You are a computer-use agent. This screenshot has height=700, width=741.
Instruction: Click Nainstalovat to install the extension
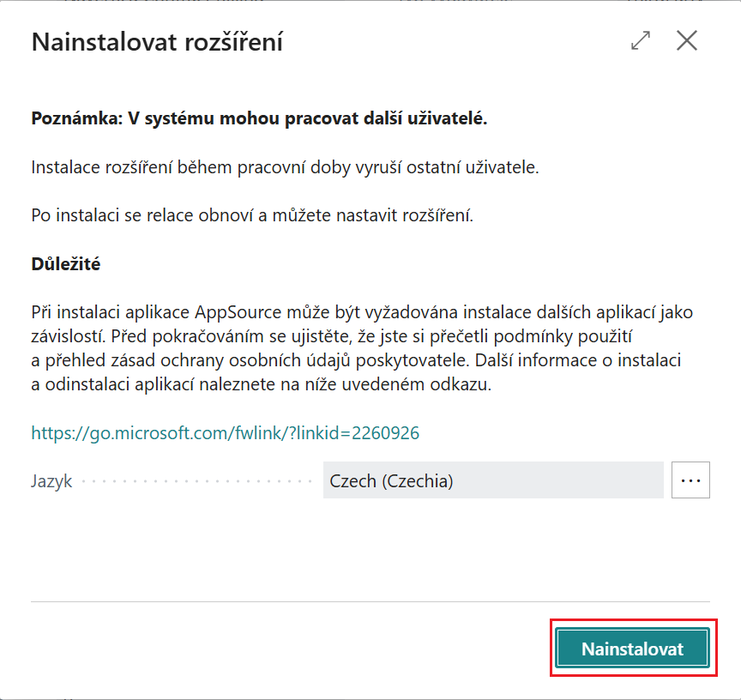632,648
